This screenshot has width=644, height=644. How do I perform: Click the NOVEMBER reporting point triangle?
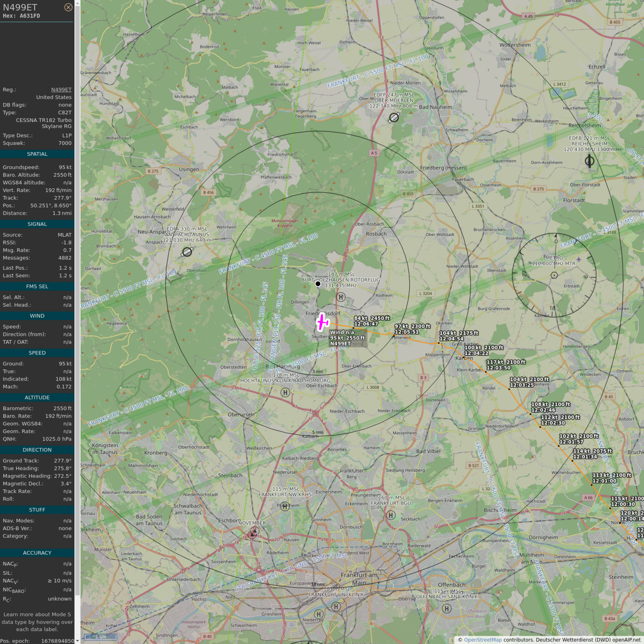click(254, 532)
